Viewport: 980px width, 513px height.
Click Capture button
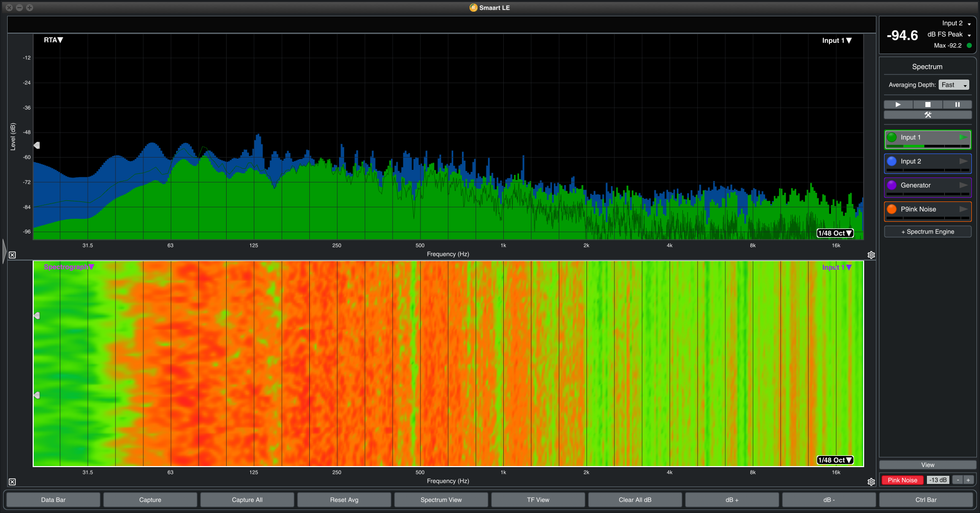point(150,500)
